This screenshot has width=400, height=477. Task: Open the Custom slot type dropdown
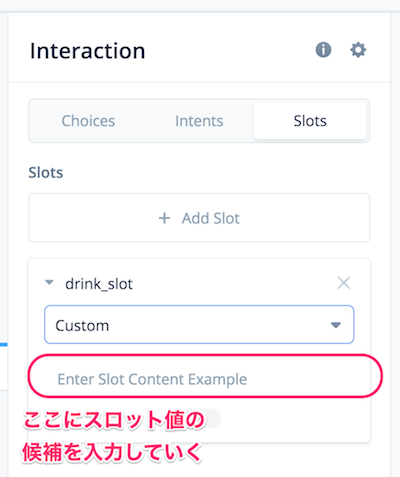tap(199, 324)
